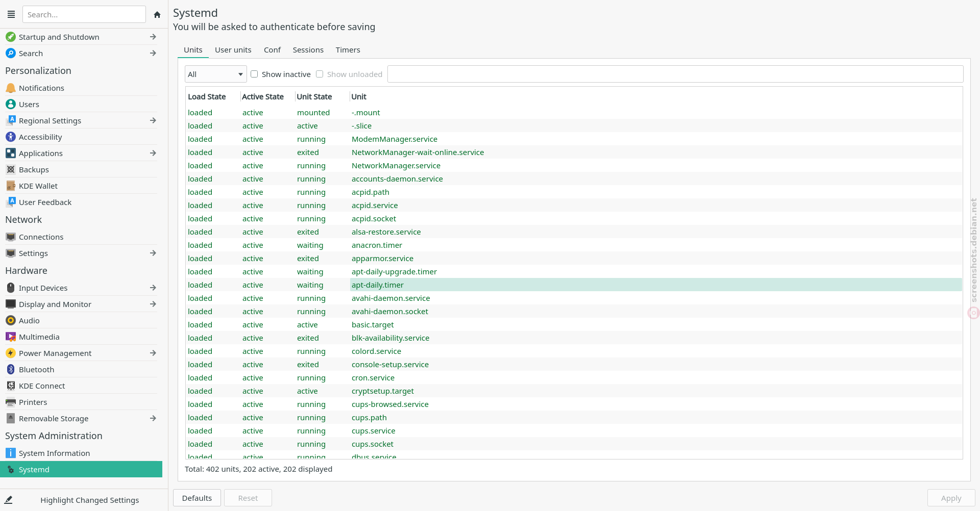The height and width of the screenshot is (511, 980).
Task: Click Power Management lightning icon
Action: [x=11, y=353]
